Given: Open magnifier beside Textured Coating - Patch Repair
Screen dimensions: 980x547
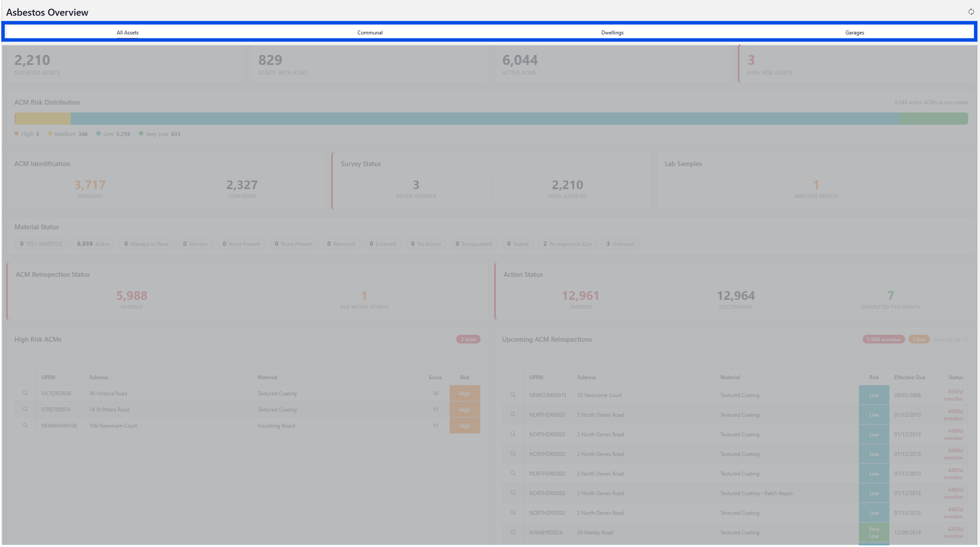Looking at the screenshot, I should click(x=513, y=493).
